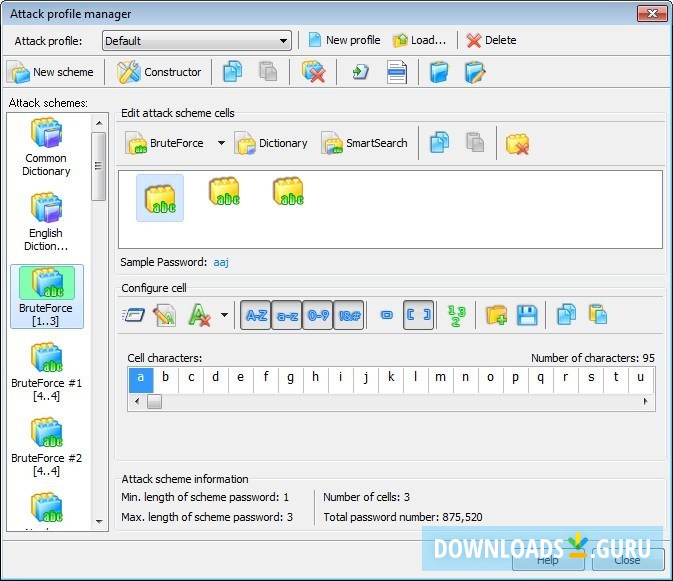
Task: Click cell characters scroll right arrow
Action: click(x=646, y=402)
